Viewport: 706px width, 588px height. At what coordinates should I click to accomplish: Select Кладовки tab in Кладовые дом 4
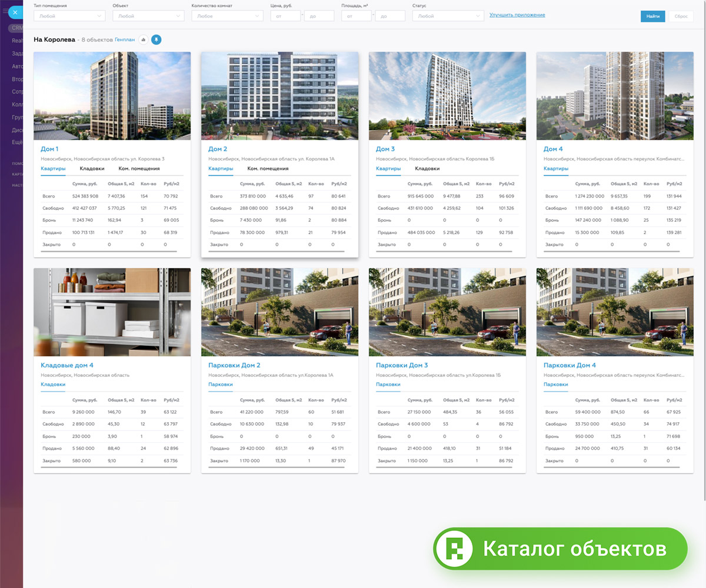53,385
